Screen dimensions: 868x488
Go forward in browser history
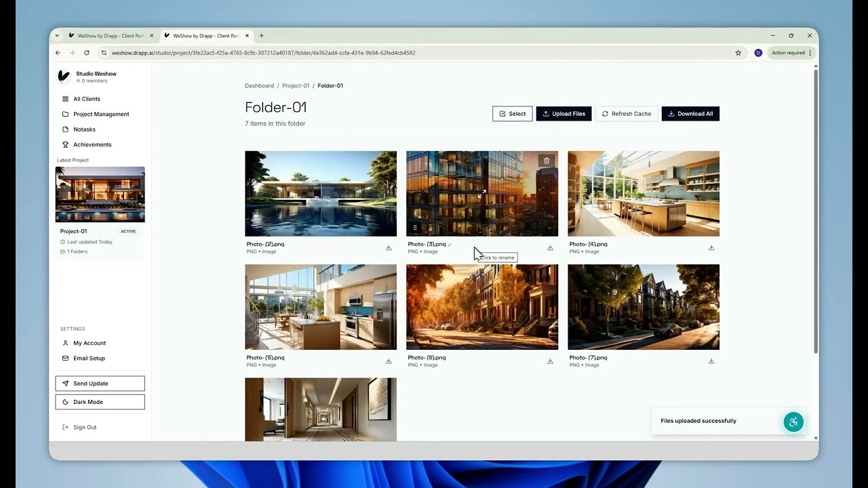[72, 53]
